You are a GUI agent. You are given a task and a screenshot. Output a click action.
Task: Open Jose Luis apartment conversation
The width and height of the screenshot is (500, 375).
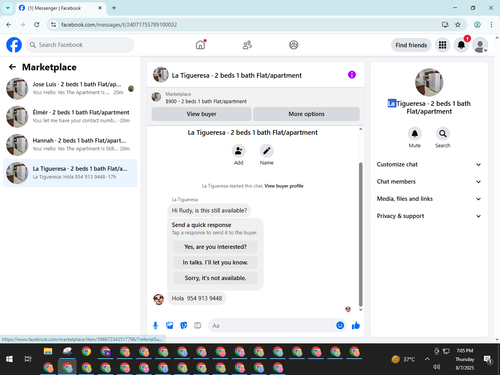point(70,88)
